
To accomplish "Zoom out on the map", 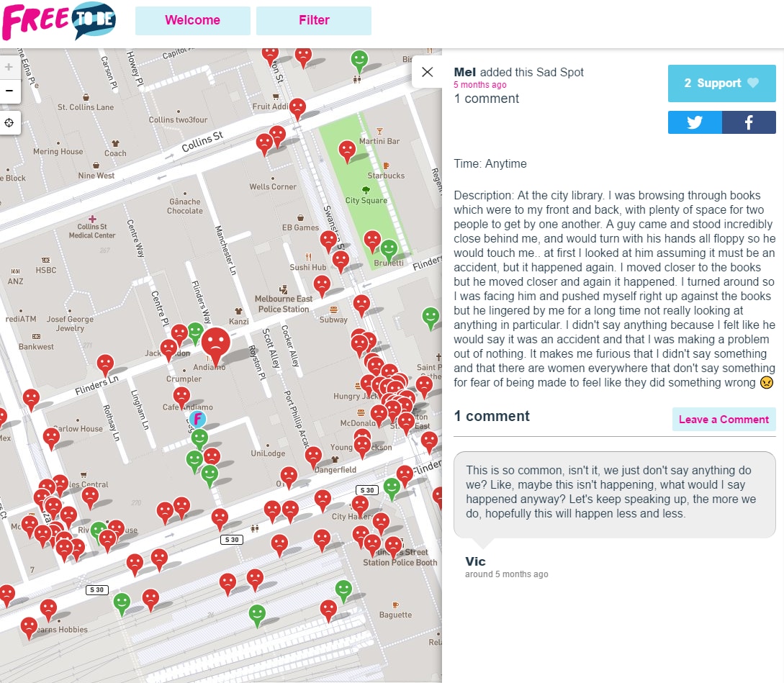I will pyautogui.click(x=9, y=91).
